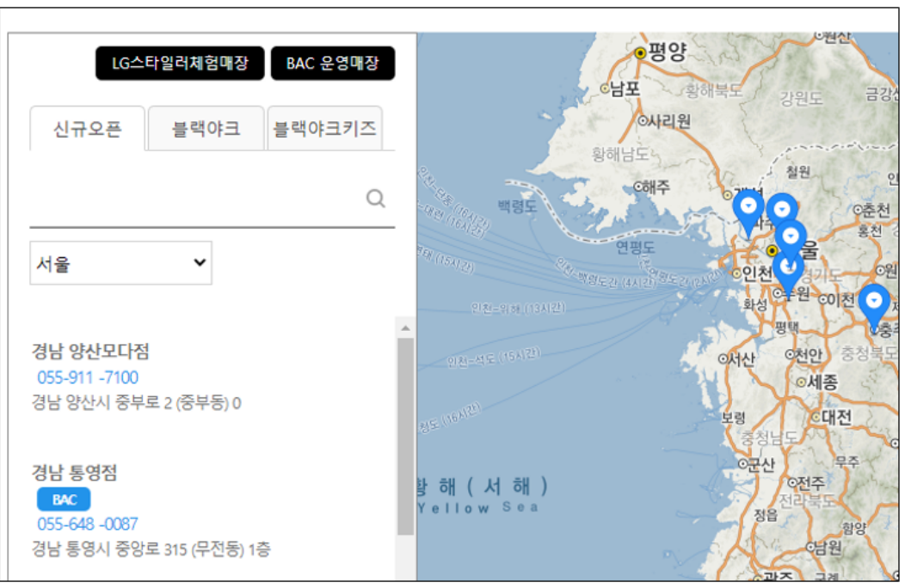Click the LG스타일러체험매장 button
The width and height of the screenshot is (905, 588).
[x=180, y=63]
